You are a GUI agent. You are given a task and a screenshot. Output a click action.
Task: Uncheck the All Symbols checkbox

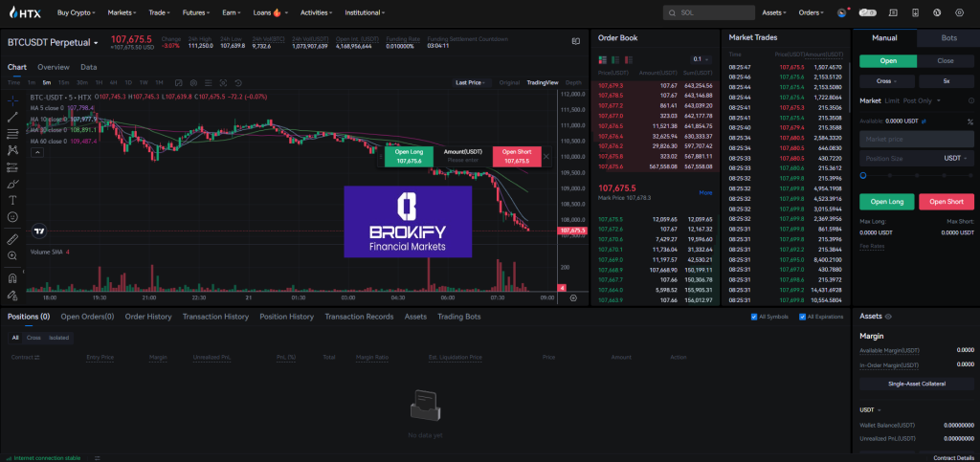coord(754,317)
